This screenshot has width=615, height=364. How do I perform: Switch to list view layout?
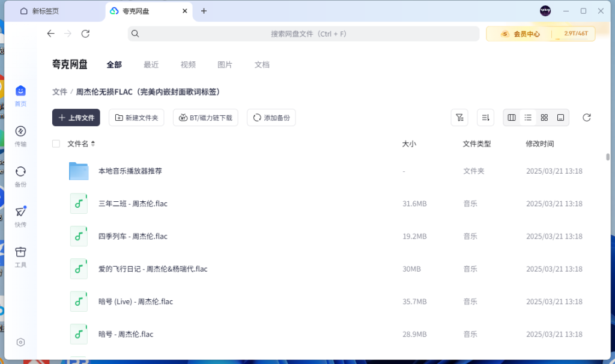point(528,118)
